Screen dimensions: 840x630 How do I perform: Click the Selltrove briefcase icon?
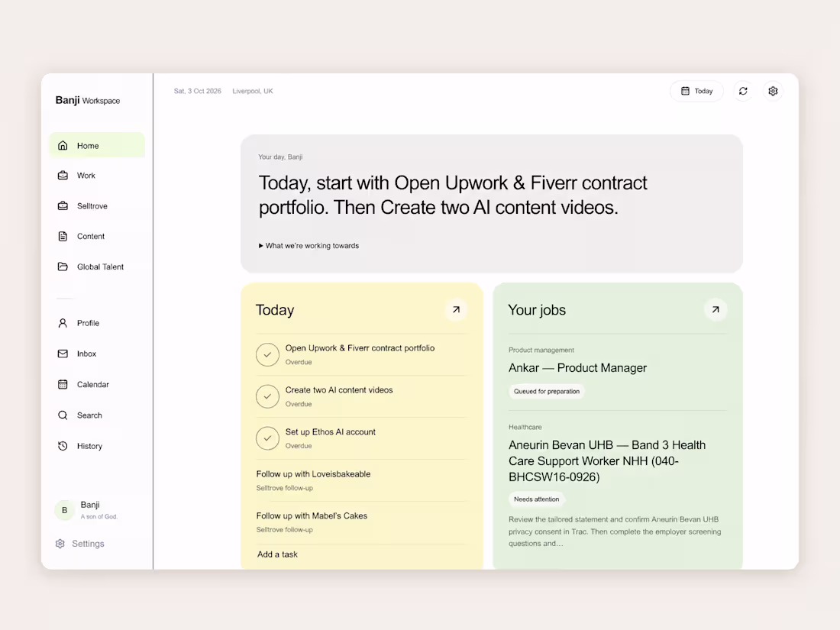[63, 205]
